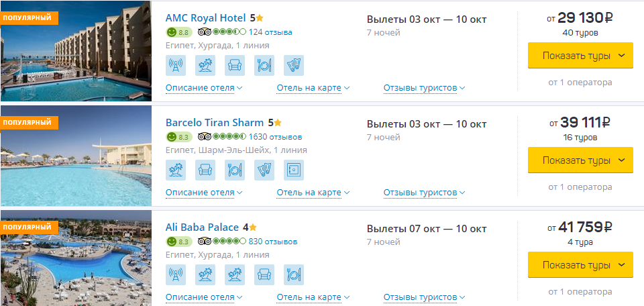This screenshot has width=644, height=306.
Task: Click the Ali Baba Palace pool photo
Action: tap(76, 258)
